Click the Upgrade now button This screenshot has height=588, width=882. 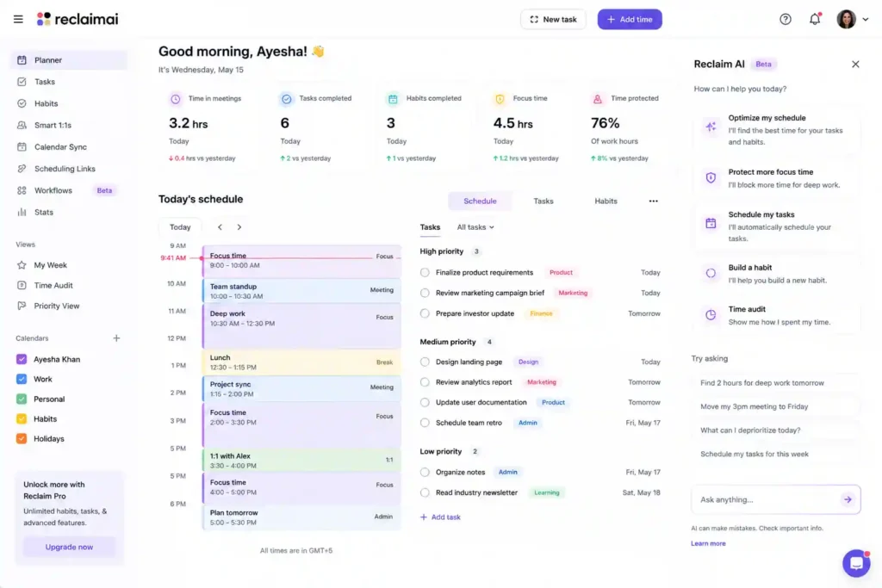click(69, 547)
